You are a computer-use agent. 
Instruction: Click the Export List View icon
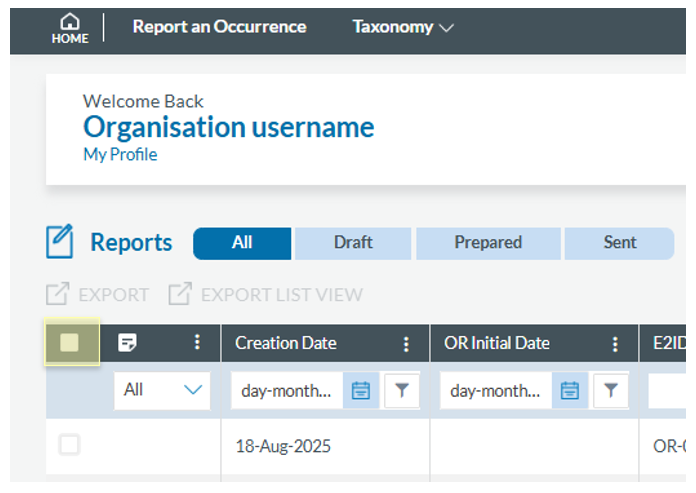click(180, 295)
